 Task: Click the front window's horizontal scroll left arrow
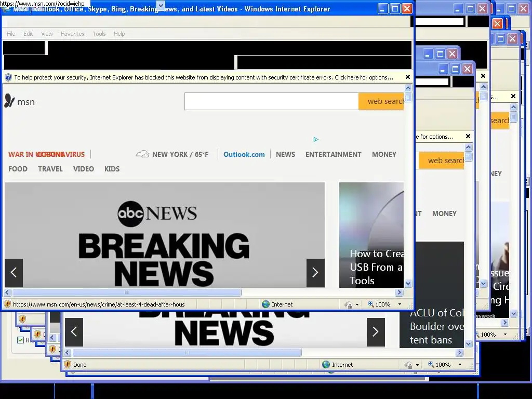(x=7, y=292)
